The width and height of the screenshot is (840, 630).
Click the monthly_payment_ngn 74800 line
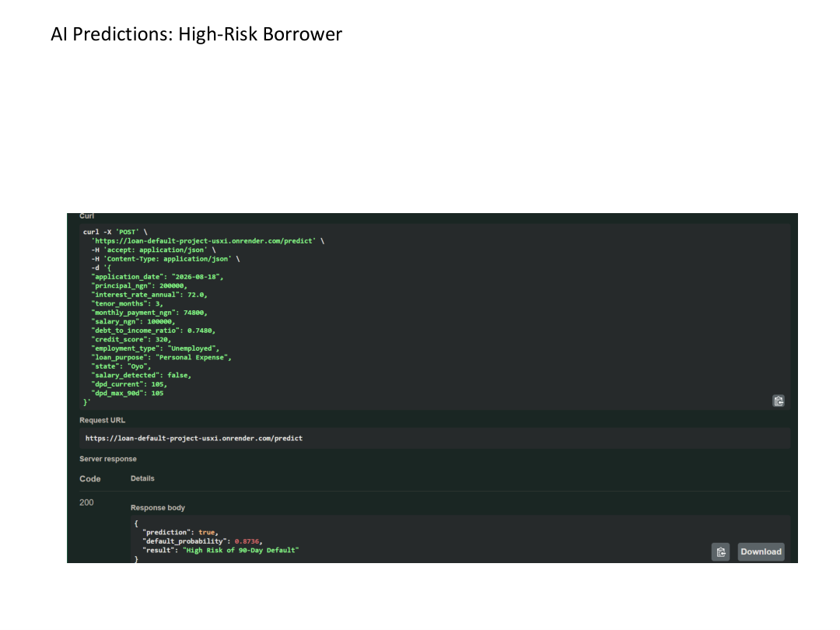[149, 313]
